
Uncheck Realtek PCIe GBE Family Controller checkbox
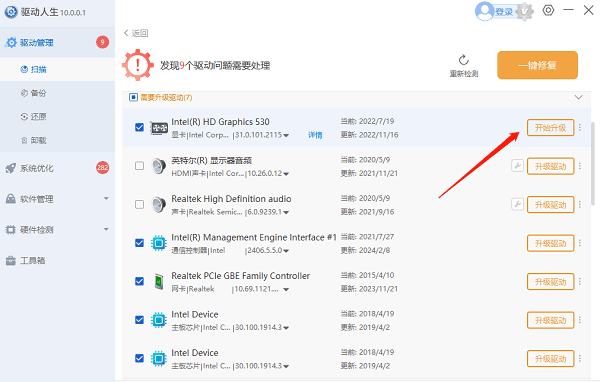(139, 281)
